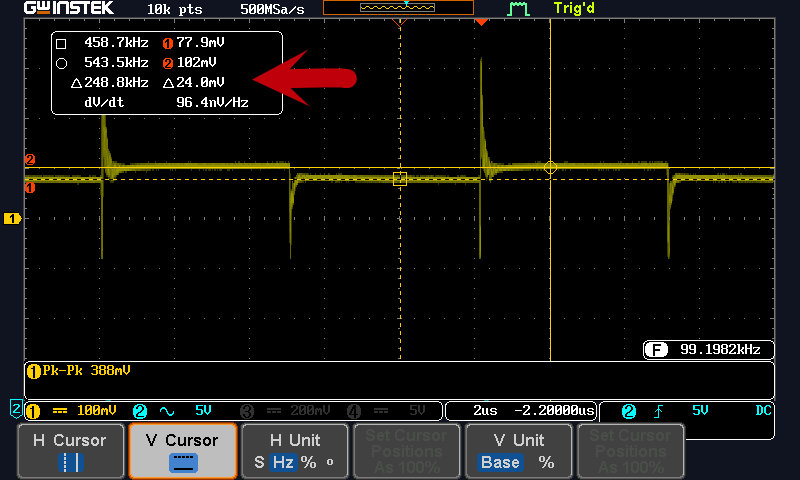Open the V Unit softkey

(518, 451)
